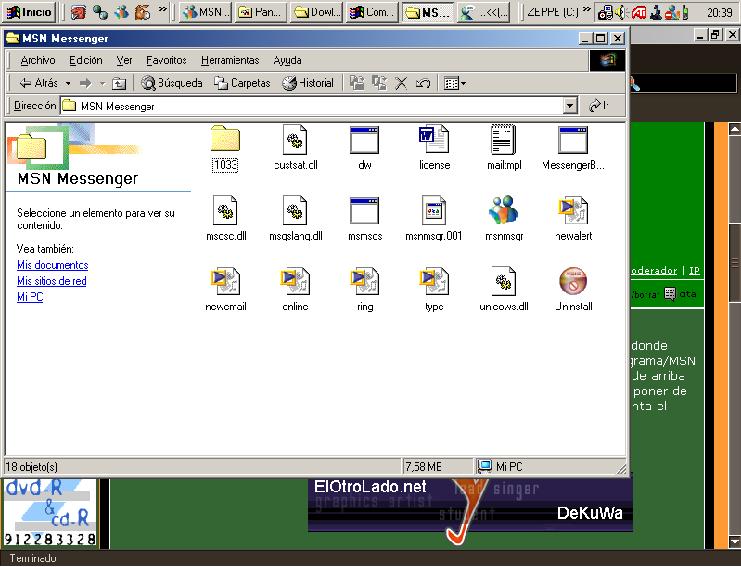Click the ATI tray icon
Image resolution: width=741 pixels, height=567 pixels.
click(x=639, y=13)
